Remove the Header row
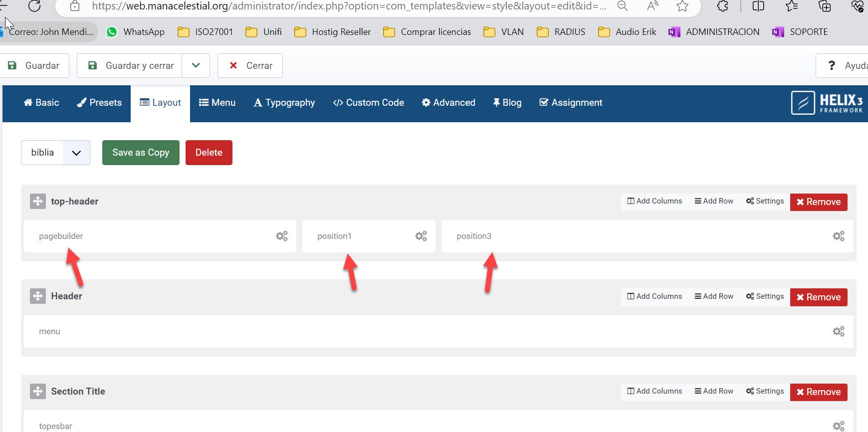 click(x=819, y=297)
